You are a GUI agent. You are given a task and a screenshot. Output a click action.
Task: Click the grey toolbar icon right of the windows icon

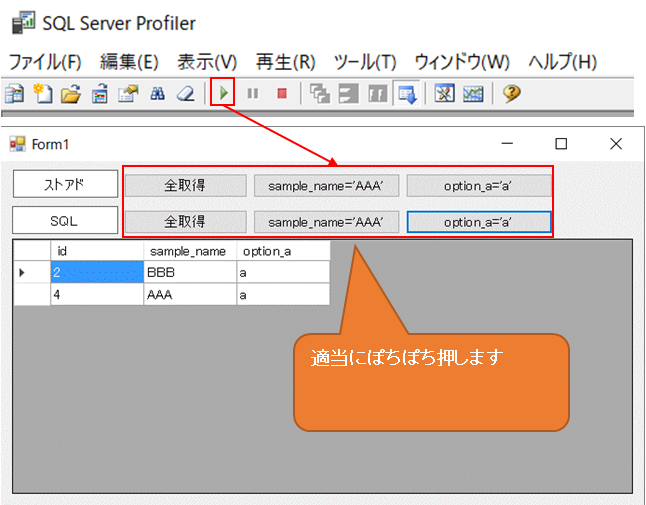click(x=349, y=94)
